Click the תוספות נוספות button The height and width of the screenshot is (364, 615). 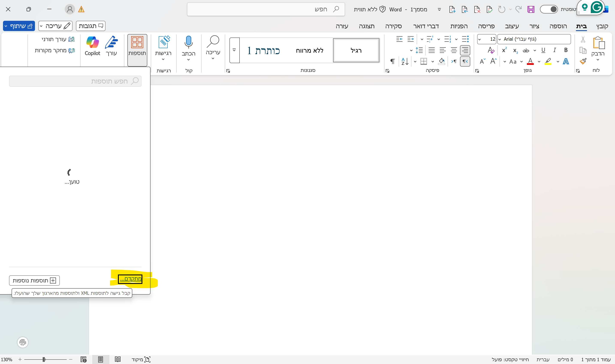(x=34, y=280)
